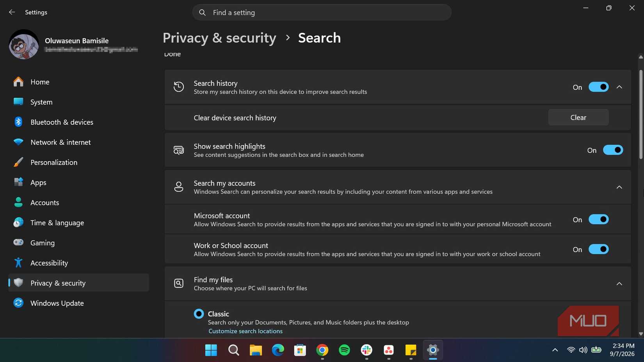Open Windows Update page

78,303
